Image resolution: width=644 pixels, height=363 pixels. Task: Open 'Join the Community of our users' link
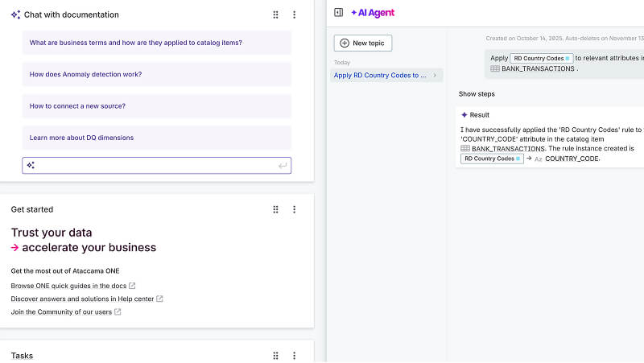coord(61,312)
